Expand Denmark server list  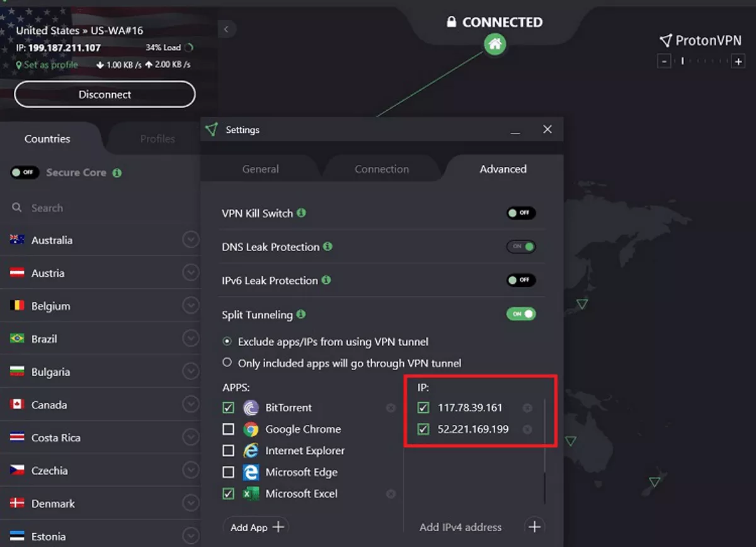[190, 504]
